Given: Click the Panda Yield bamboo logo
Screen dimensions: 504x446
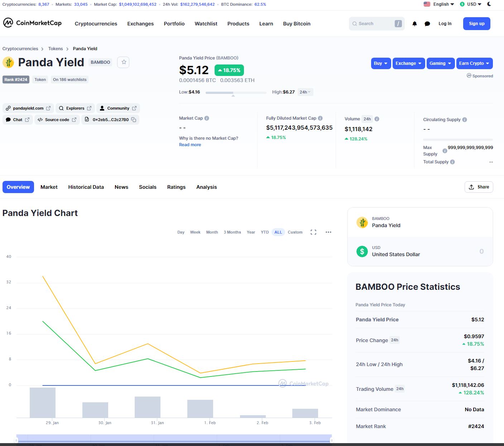Looking at the screenshot, I should (8, 62).
